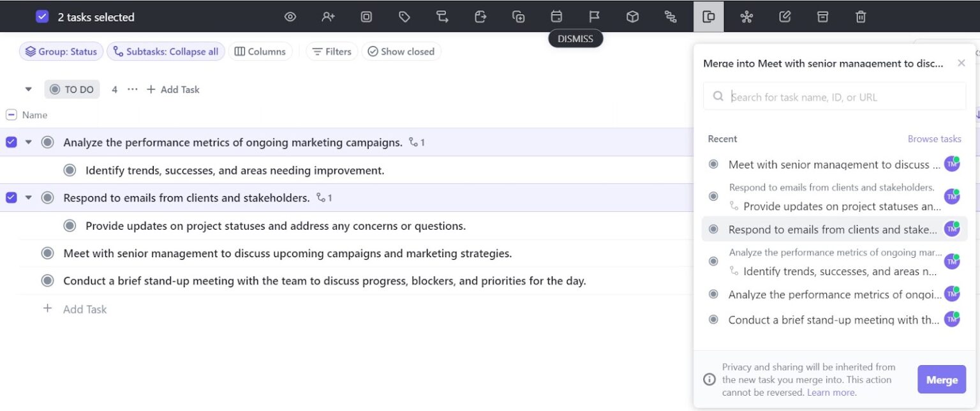Screen dimensions: 980x411
Task: Click the delete trash icon
Action: coord(860,17)
